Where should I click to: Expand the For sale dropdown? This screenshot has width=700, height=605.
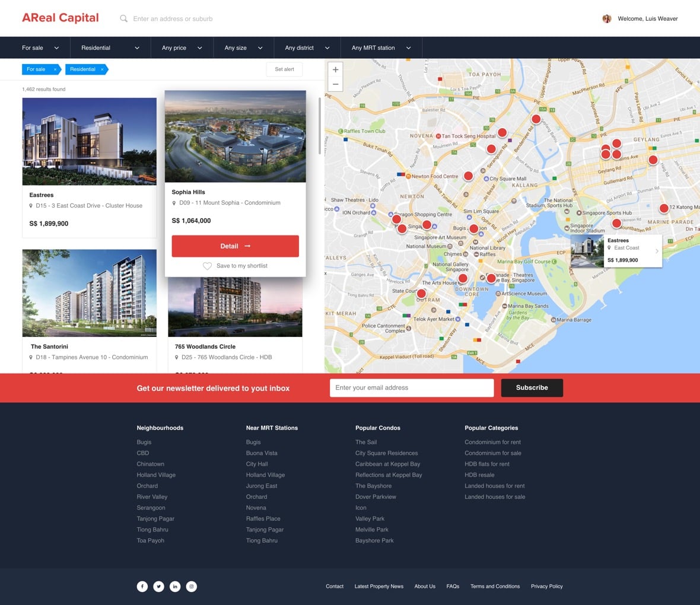40,48
